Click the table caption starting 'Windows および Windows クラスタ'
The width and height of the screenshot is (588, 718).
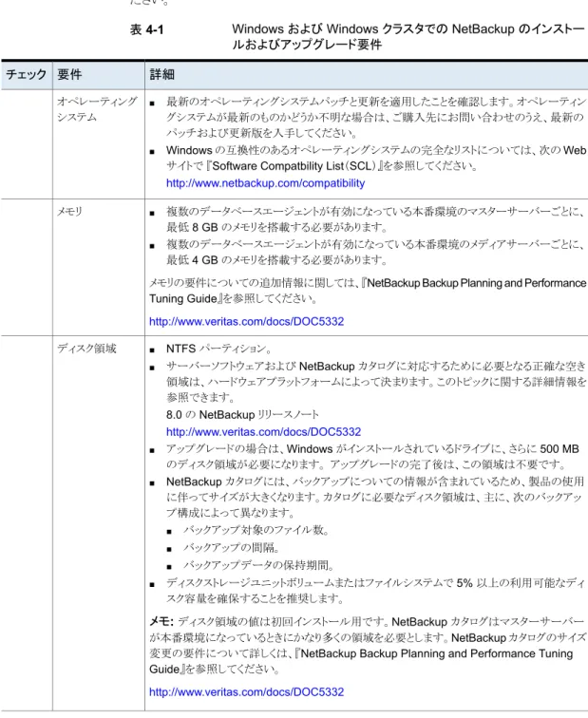408,37
